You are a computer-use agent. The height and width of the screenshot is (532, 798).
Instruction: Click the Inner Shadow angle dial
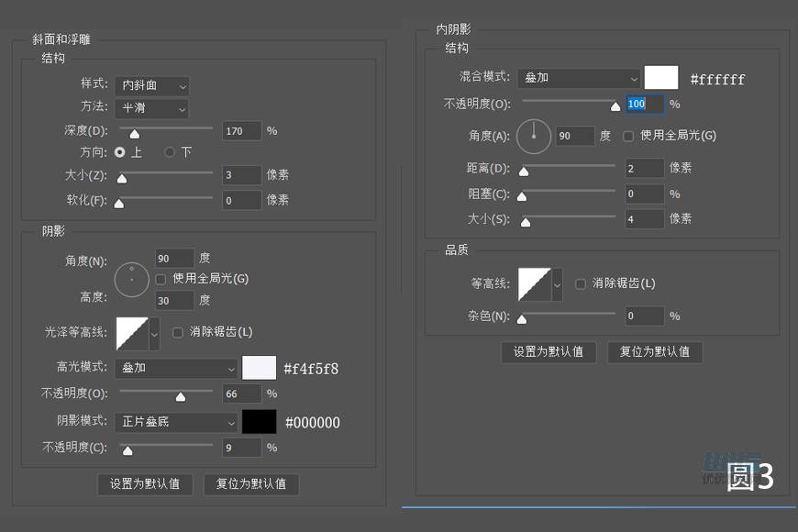pos(535,135)
